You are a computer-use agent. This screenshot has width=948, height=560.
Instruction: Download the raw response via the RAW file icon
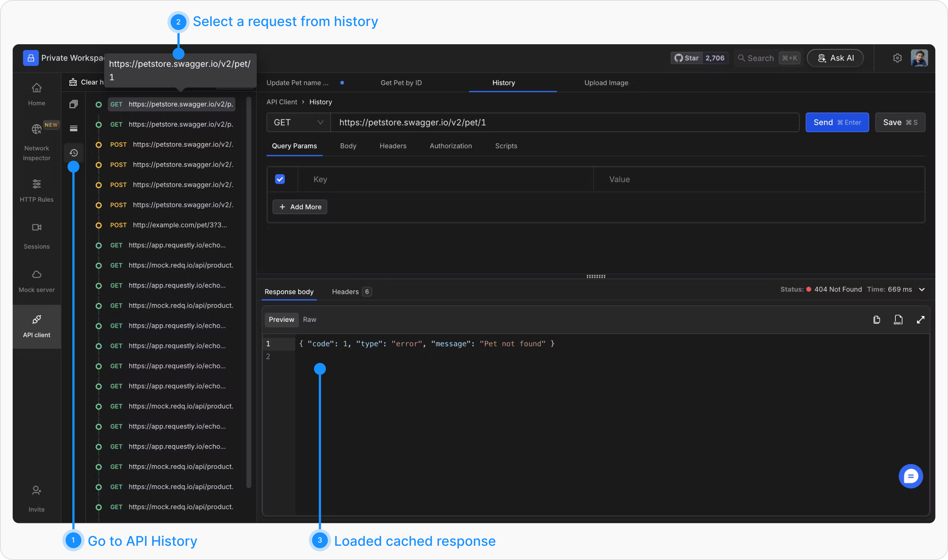(898, 319)
